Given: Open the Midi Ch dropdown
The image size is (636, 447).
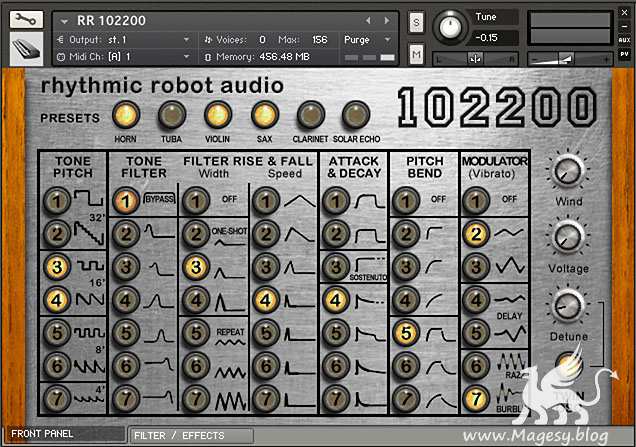Looking at the screenshot, I should click(x=123, y=56).
